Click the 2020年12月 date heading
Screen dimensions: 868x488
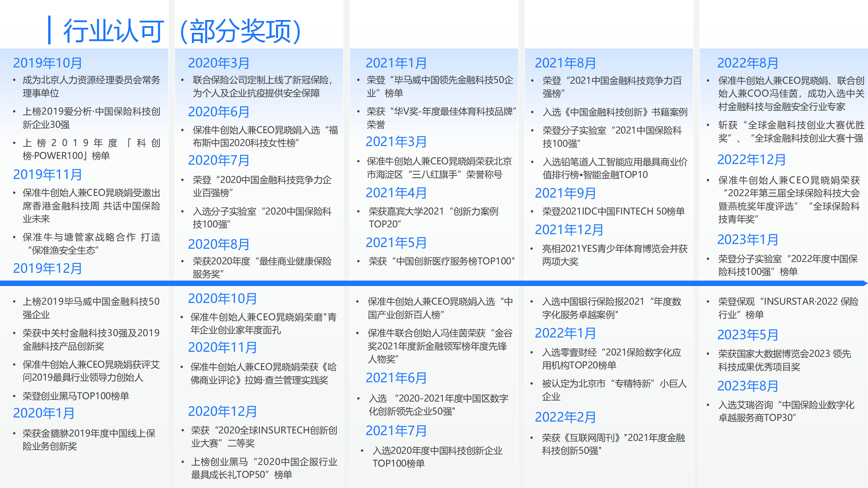point(222,411)
